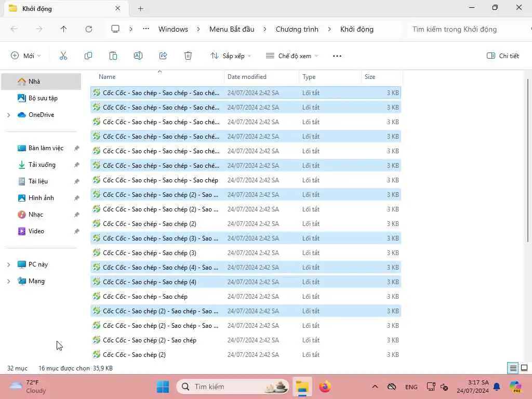Click the PC monitor icon in address bar
The image size is (532, 399).
click(x=115, y=29)
